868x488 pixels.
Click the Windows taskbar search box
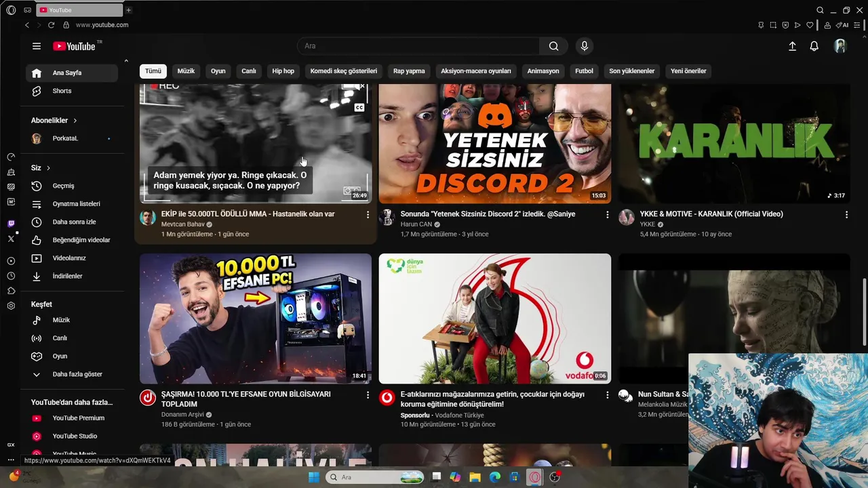coord(375,477)
